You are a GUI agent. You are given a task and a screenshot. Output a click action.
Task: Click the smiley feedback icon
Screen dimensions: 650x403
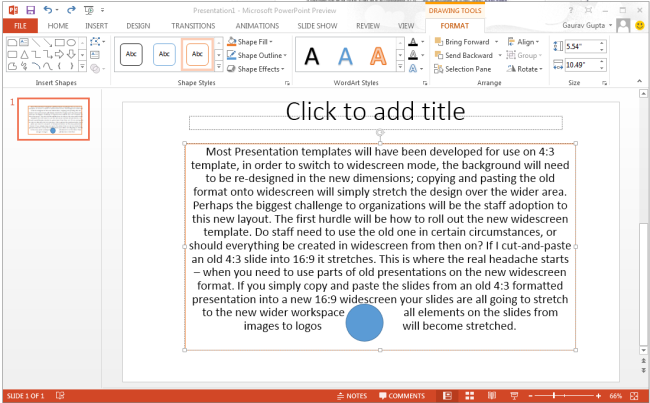pyautogui.click(x=640, y=24)
